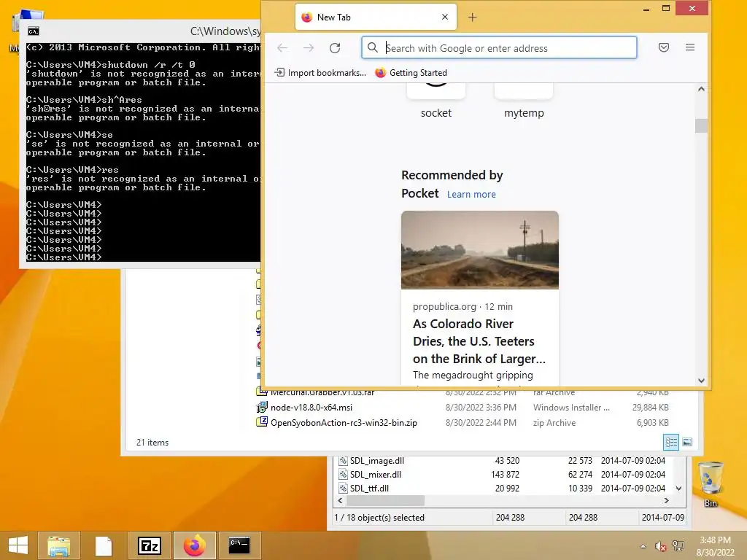Screen dimensions: 747x560
Task: Switch to 7-Zip on the taskbar
Action: tap(149, 545)
